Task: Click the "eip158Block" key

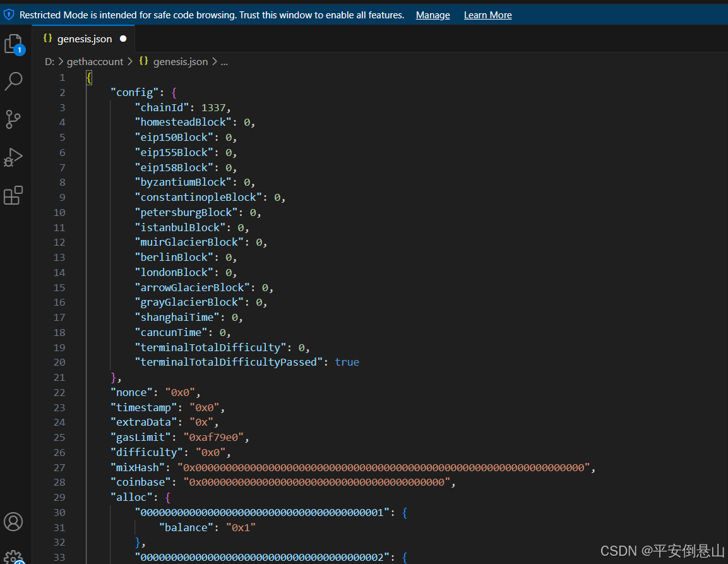Action: (174, 167)
